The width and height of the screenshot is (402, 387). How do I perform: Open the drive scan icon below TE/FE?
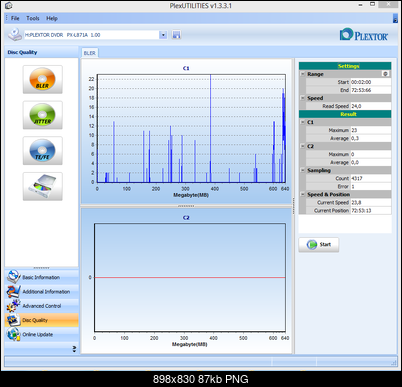pos(42,186)
